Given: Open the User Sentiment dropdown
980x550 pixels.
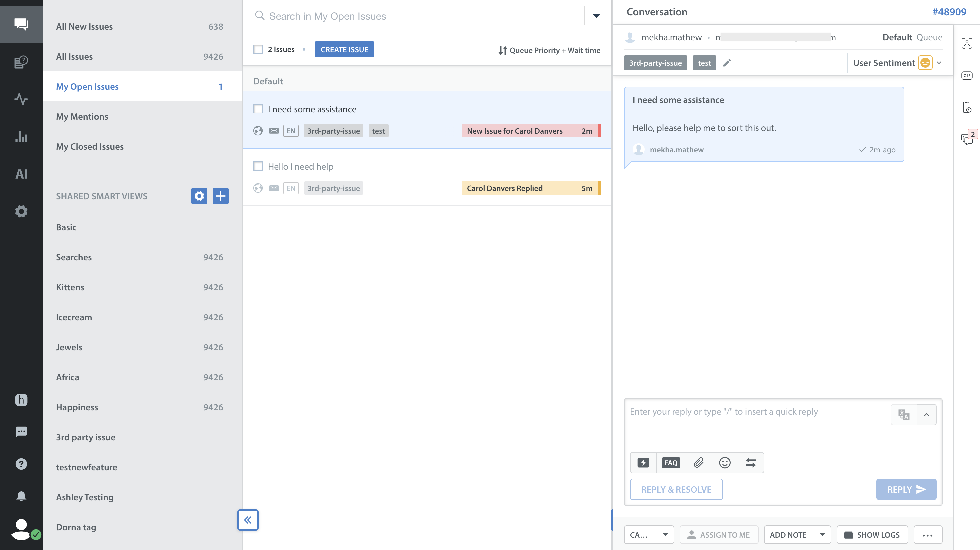Looking at the screenshot, I should click(939, 63).
